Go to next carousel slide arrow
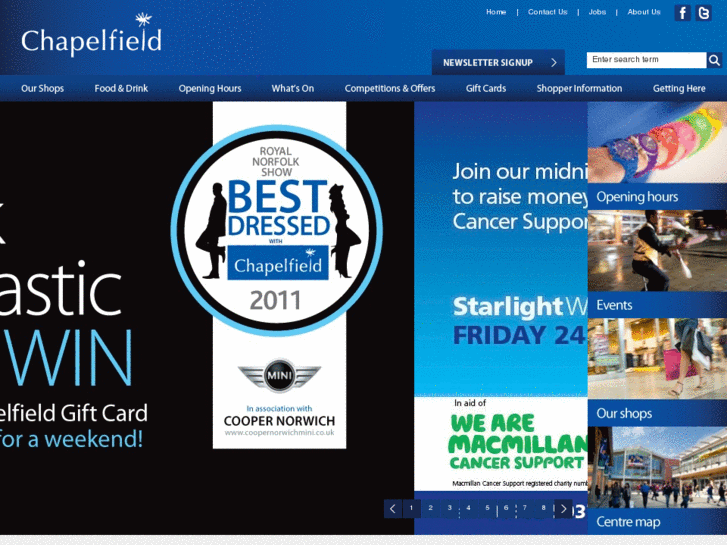This screenshot has height=545, width=727. pyautogui.click(x=563, y=509)
